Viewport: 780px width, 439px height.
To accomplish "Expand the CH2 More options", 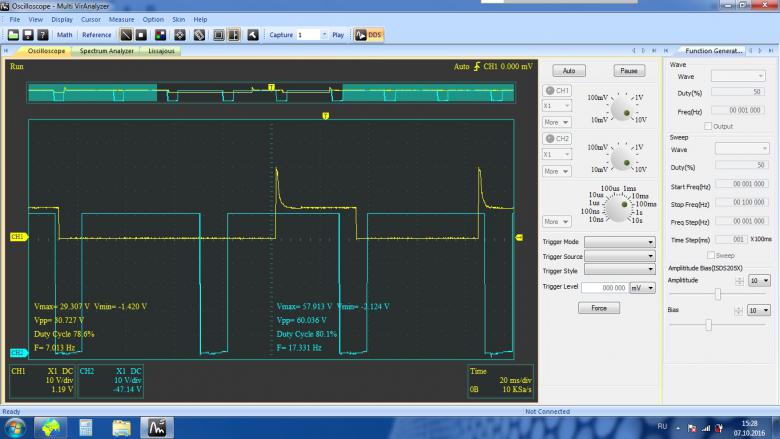I will (557, 171).
